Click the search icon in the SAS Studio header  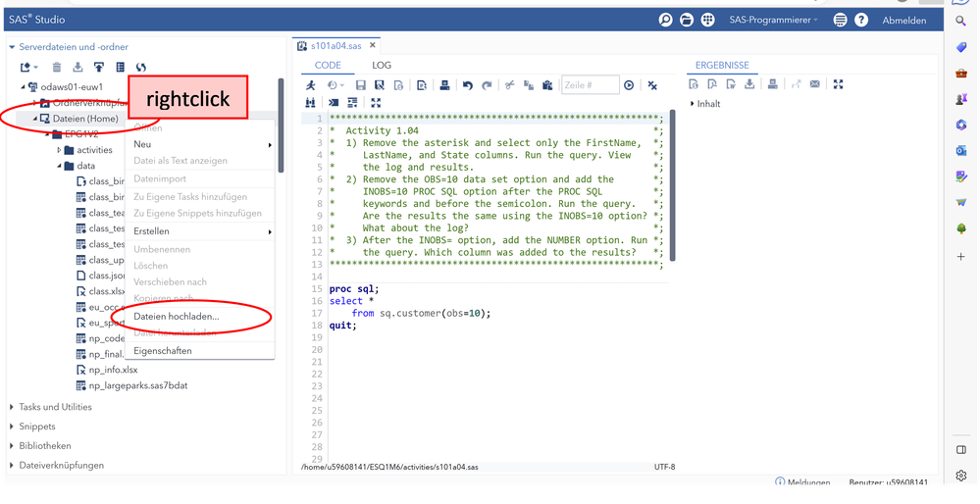coord(666,20)
